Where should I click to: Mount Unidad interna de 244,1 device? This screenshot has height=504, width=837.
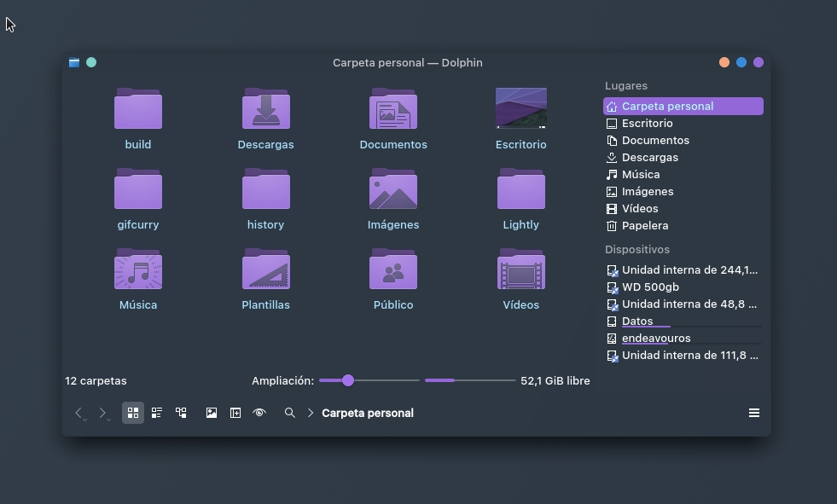(x=683, y=269)
